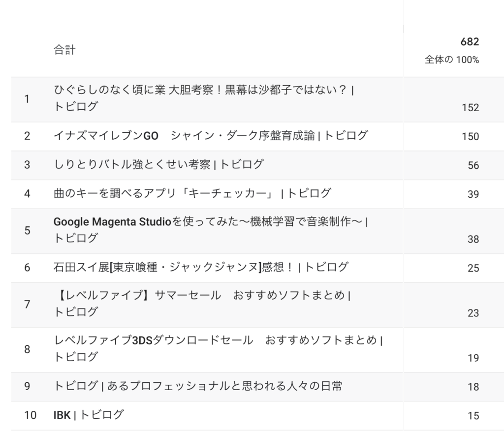Select the value 56 in row 3

pos(473,165)
